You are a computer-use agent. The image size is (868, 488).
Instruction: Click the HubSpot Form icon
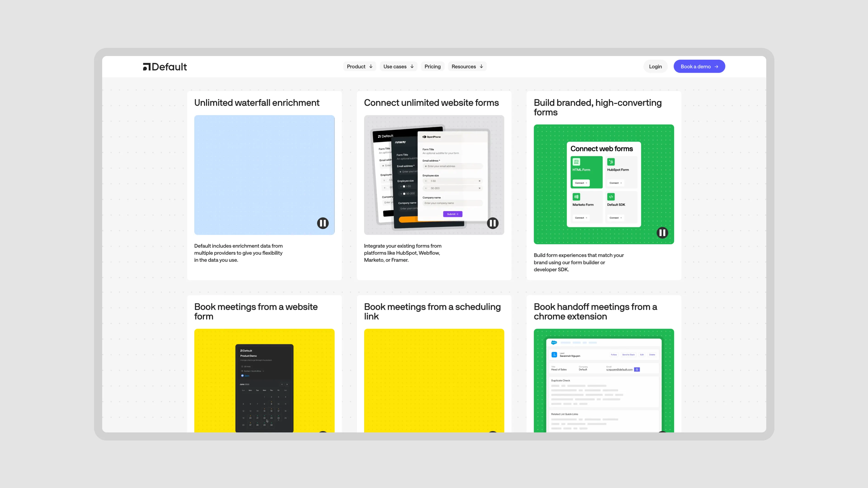click(x=611, y=162)
